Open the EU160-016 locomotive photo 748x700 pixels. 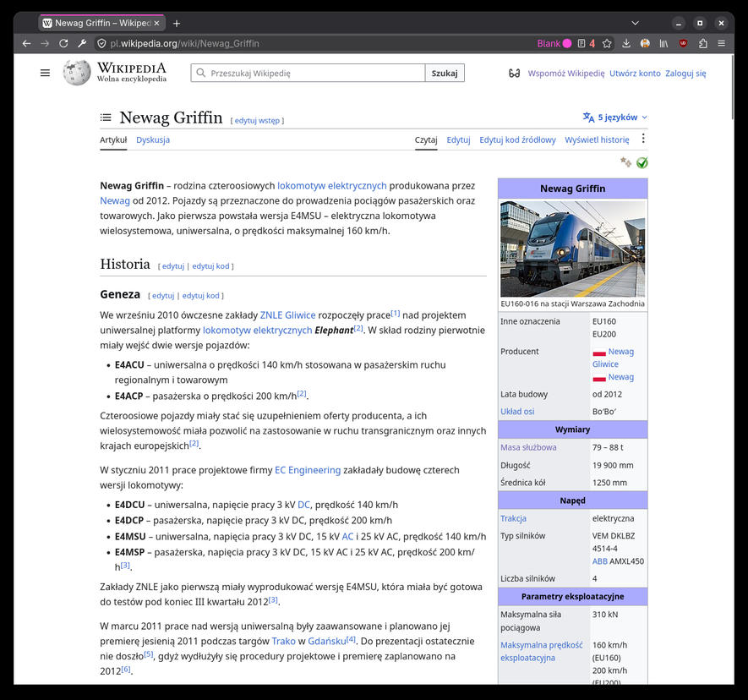(x=572, y=249)
